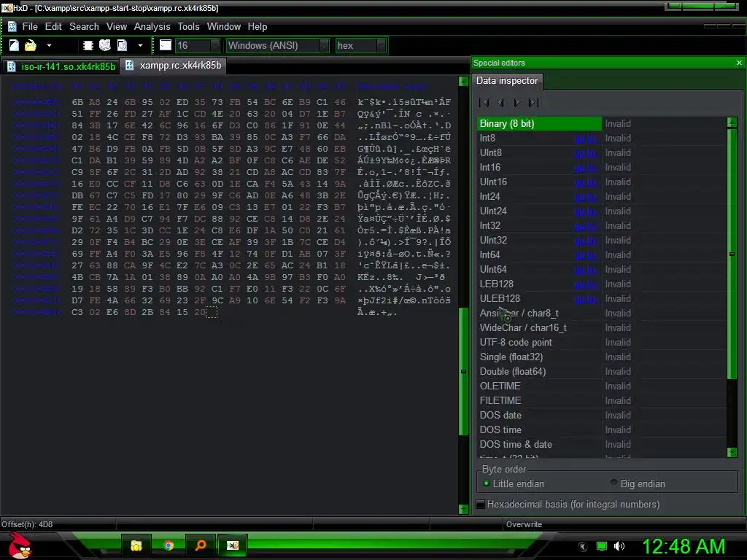Select the xampp.rc.xk4rk85b tab
747x560 pixels.
pyautogui.click(x=174, y=66)
